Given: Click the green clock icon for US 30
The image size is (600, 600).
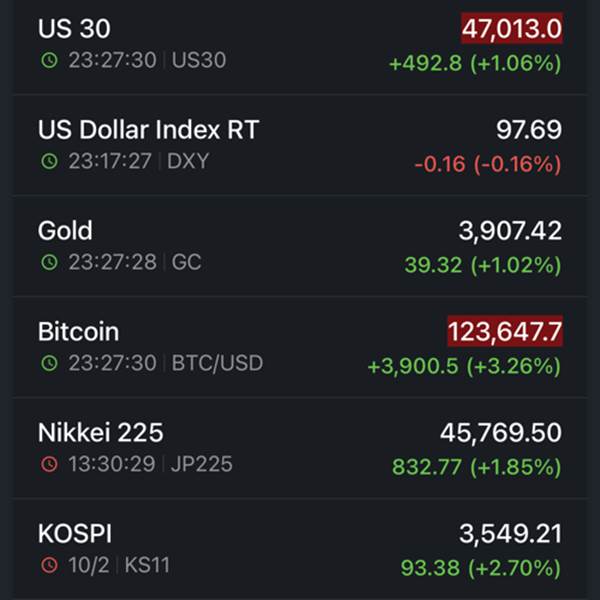Looking at the screenshot, I should tap(49, 61).
